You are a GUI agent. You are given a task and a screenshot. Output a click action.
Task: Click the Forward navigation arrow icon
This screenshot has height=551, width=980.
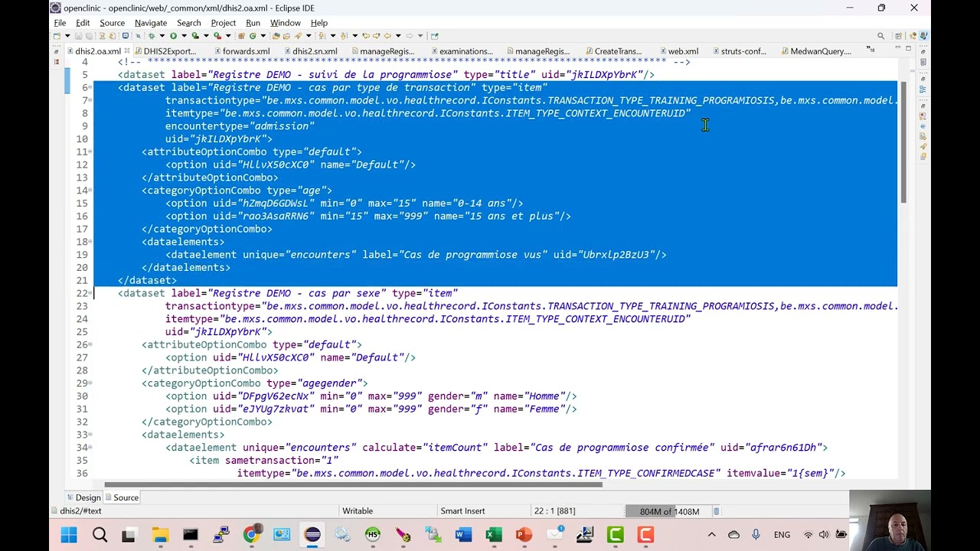[x=410, y=35]
